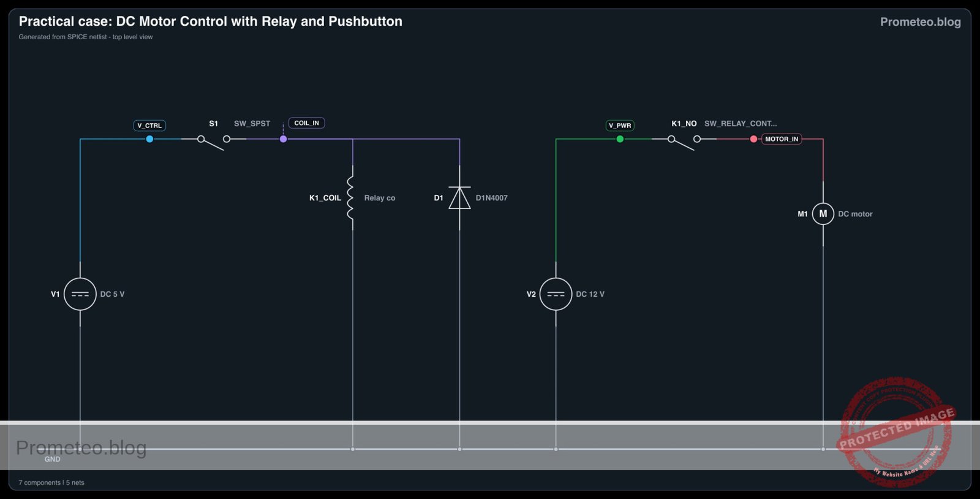980x499 pixels.
Task: Click the Prometeo.blog link at top right
Action: (x=920, y=22)
